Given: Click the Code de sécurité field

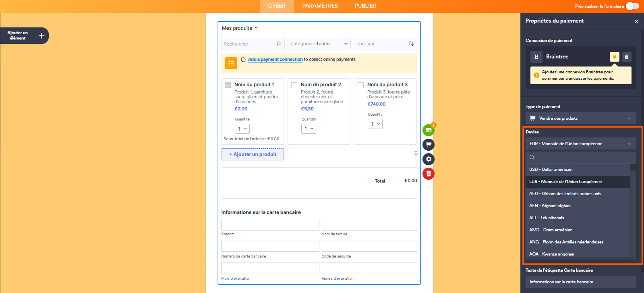Looking at the screenshot, I should point(369,246).
